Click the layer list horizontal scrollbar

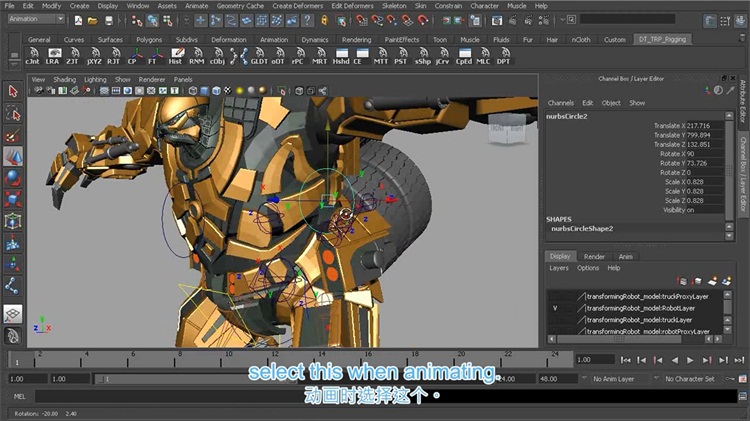619,339
